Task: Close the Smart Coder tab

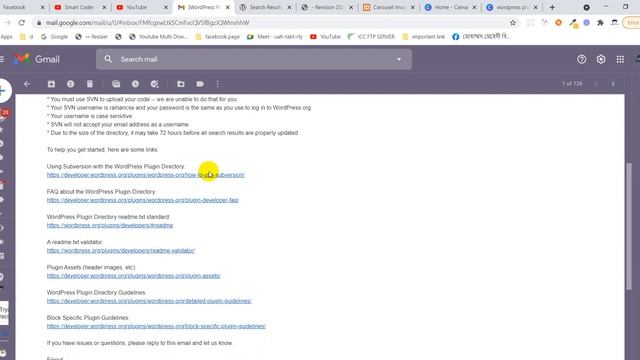Action: (x=104, y=7)
